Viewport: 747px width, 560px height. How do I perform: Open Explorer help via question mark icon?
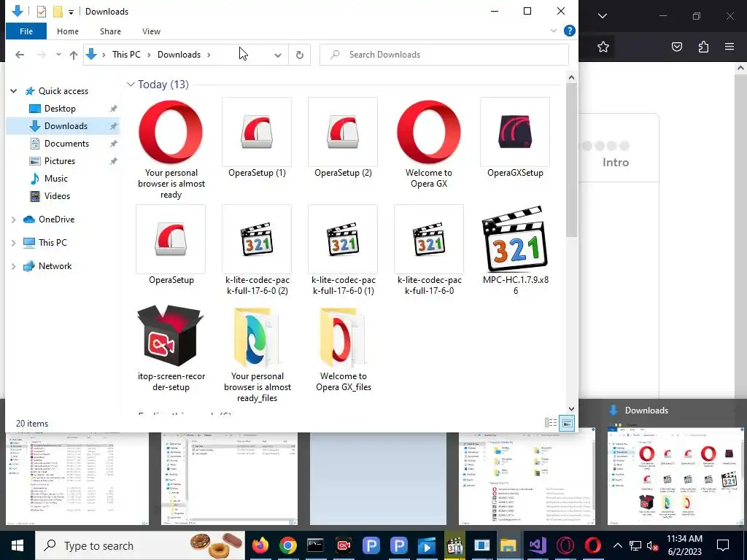[569, 31]
